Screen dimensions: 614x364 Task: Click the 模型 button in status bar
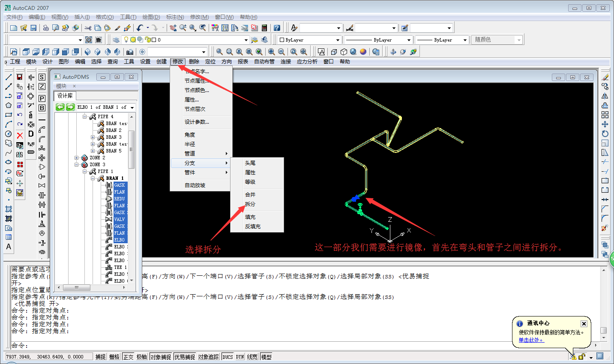266,357
